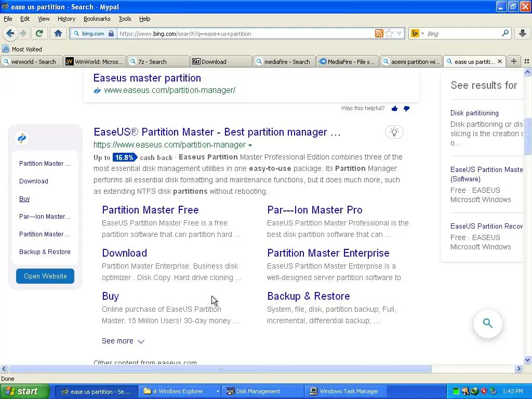The width and height of the screenshot is (532, 399).
Task: Switch to the aoemi partition wi... tab
Action: click(x=411, y=61)
